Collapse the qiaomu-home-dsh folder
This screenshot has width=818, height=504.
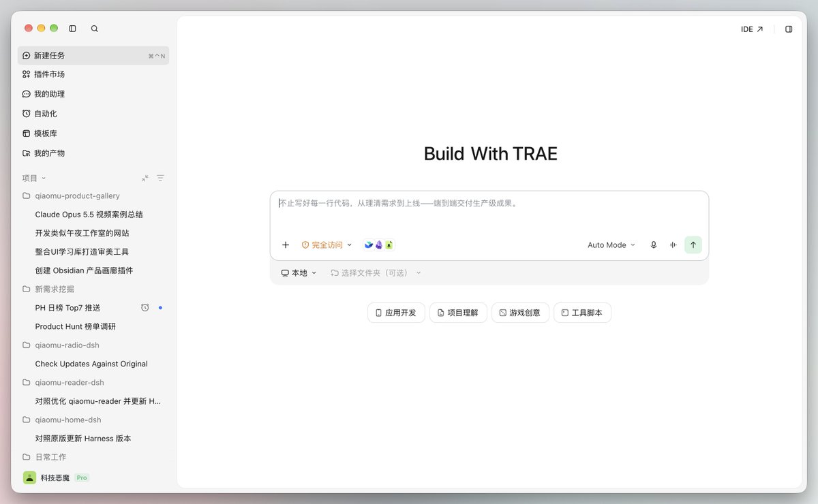pyautogui.click(x=93, y=420)
